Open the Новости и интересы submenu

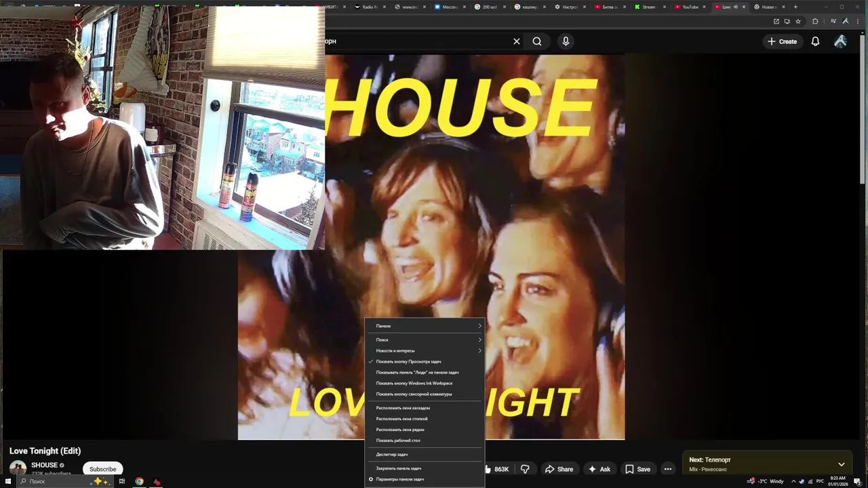(425, 350)
